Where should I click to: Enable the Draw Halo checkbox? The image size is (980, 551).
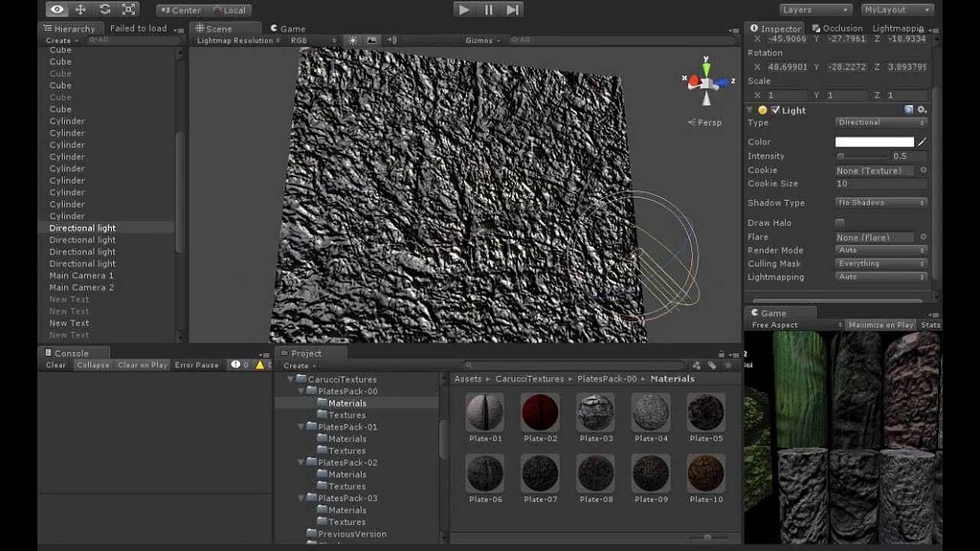(x=840, y=222)
